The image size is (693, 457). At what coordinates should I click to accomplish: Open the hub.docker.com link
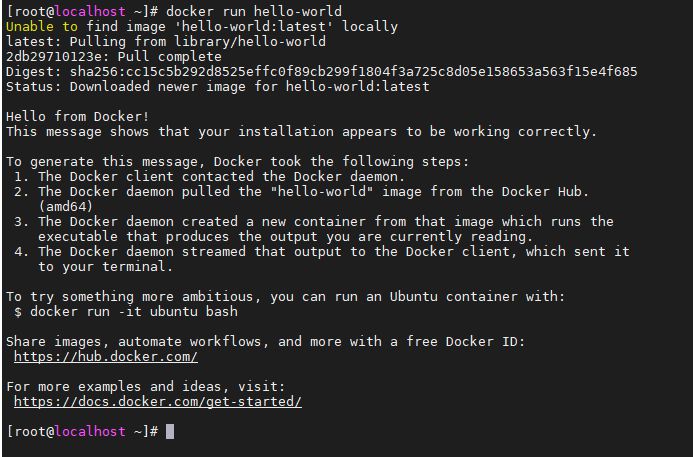click(x=106, y=357)
